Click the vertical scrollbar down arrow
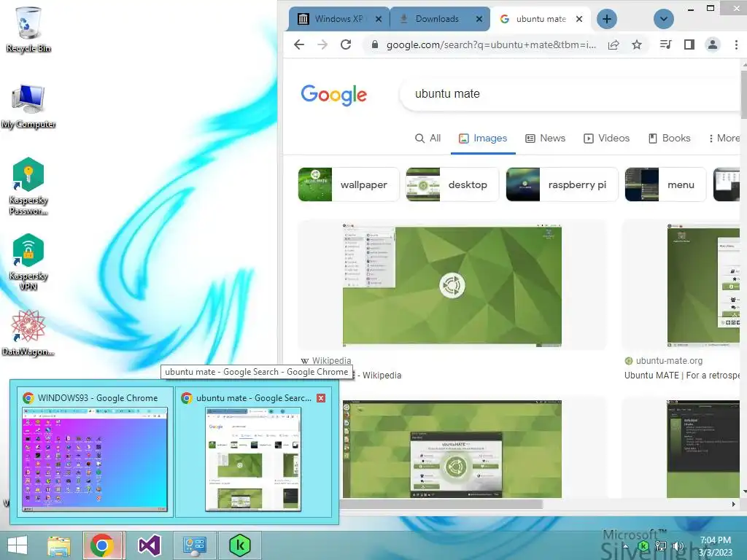 743,491
